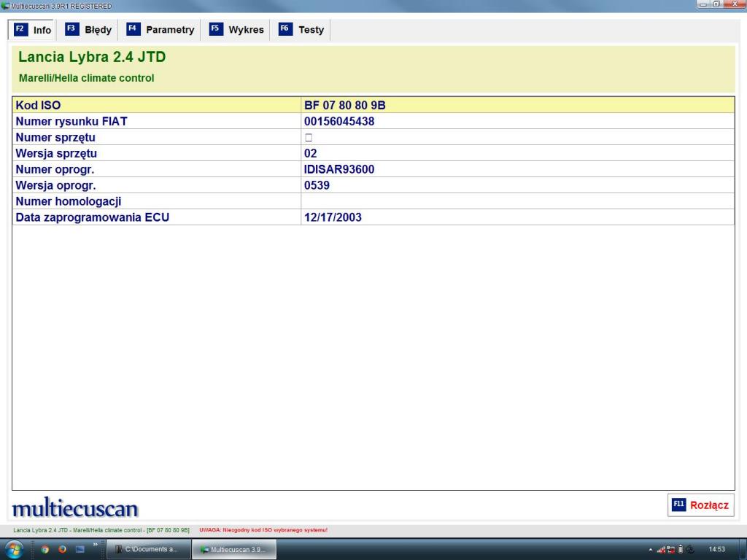Click the multiecuscan logo
Viewport: 747px width, 560px height.
click(75, 507)
